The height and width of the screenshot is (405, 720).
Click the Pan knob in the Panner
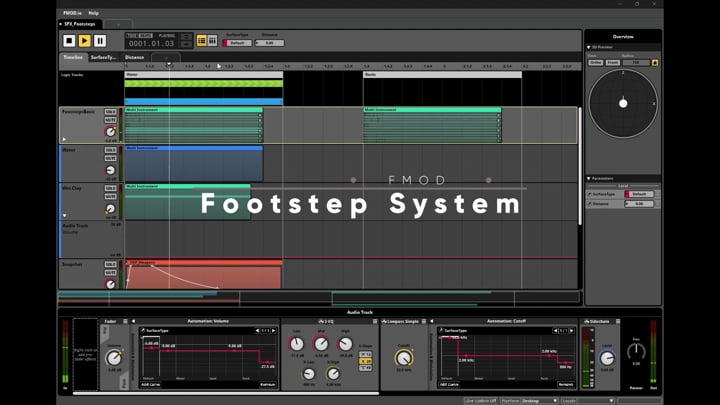(x=636, y=352)
